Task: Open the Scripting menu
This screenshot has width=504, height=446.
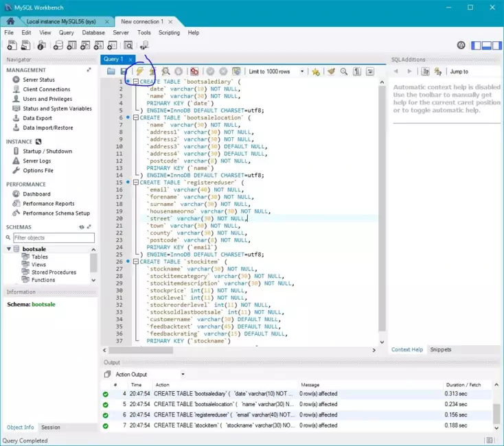Action: tap(169, 32)
